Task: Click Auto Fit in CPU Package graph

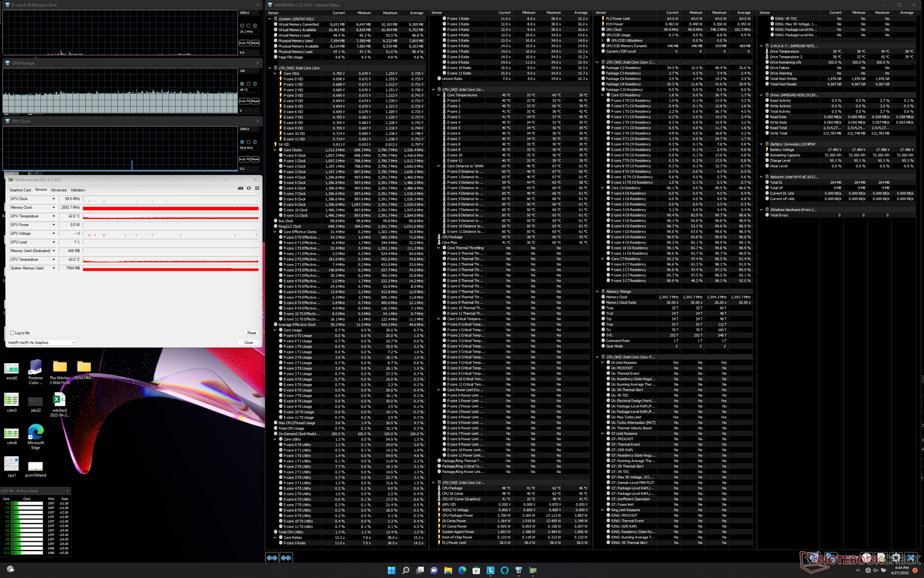Action: click(244, 101)
